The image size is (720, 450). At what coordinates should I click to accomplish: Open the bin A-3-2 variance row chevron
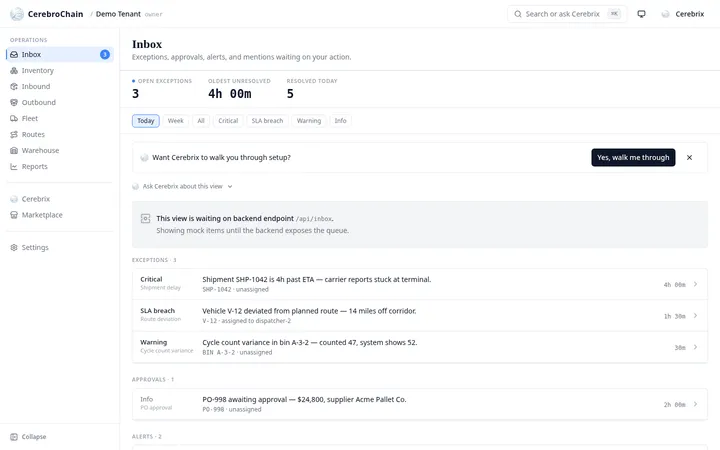click(696, 347)
